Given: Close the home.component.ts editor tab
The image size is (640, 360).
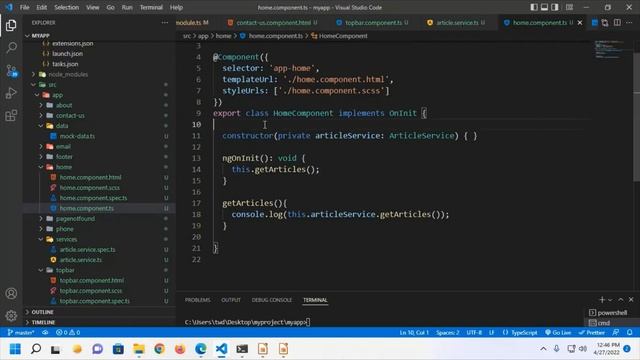Looking at the screenshot, I should (580, 23).
